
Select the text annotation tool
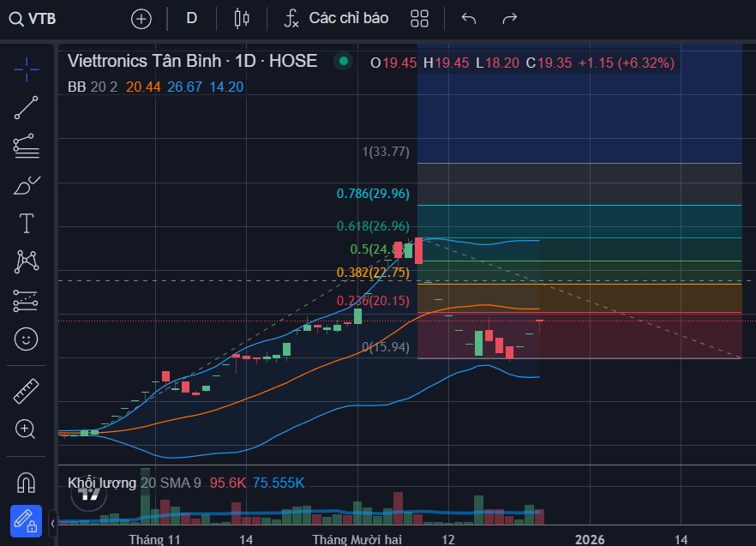[26, 224]
